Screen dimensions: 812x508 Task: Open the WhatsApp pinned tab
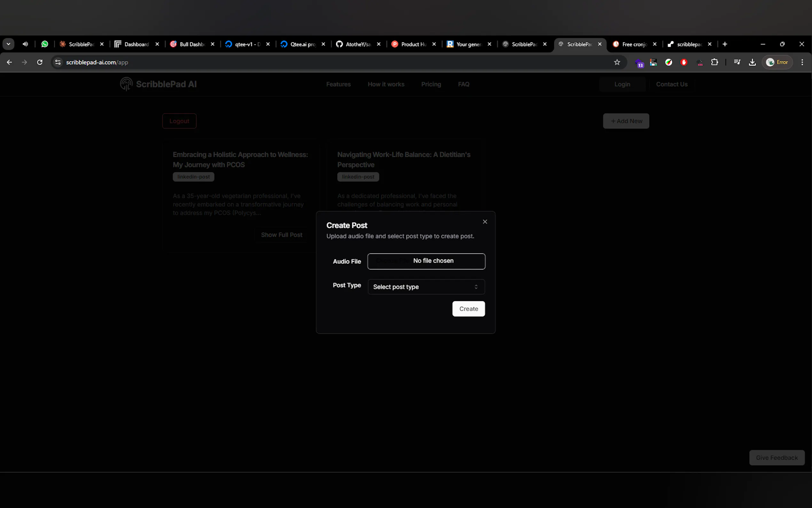click(x=45, y=44)
